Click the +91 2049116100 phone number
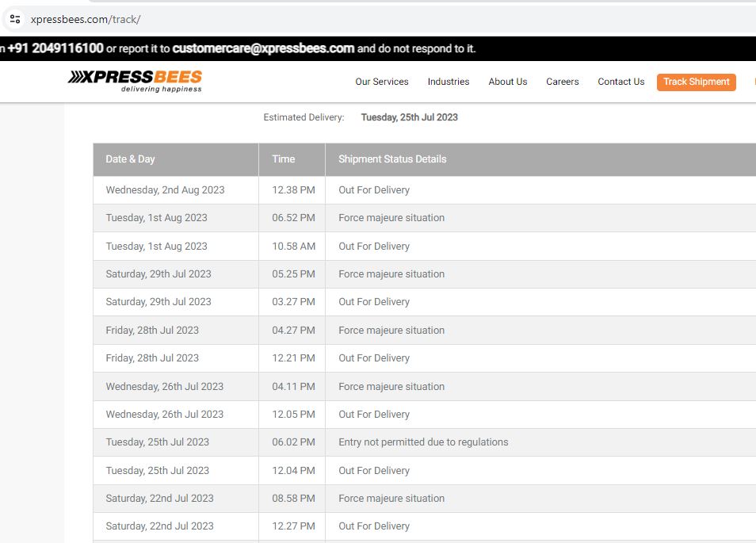The width and height of the screenshot is (756, 543). 55,48
